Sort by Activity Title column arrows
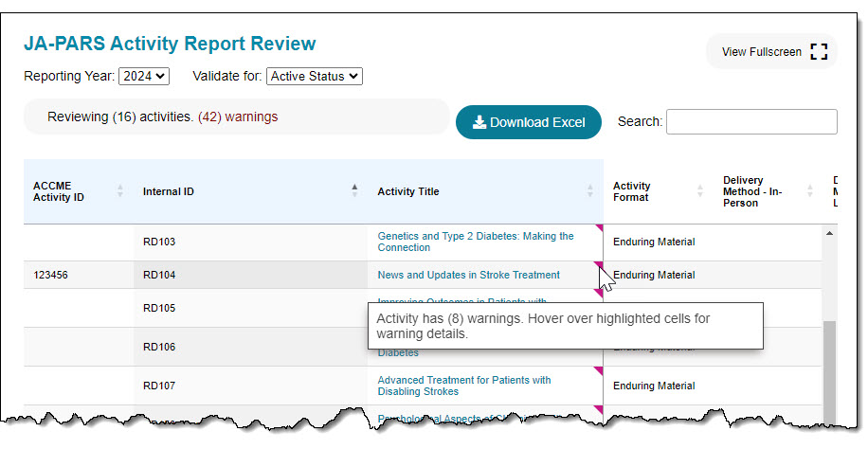This screenshot has width=868, height=449. click(x=590, y=191)
